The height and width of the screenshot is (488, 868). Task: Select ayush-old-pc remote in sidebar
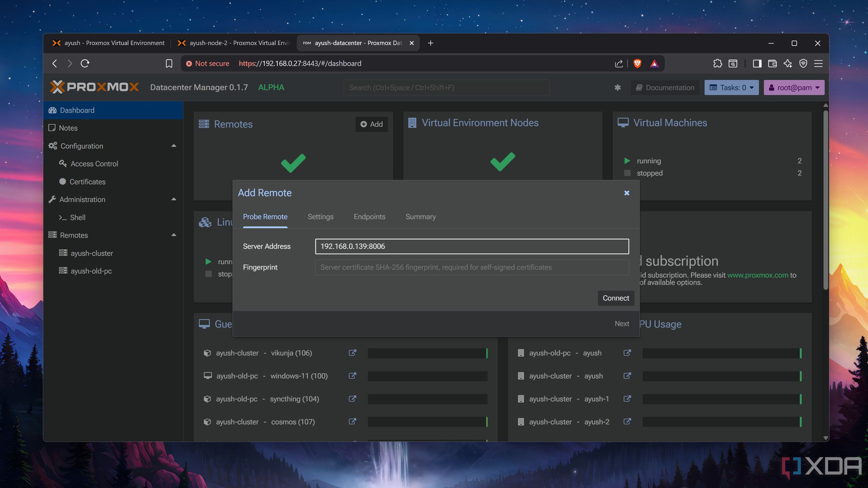tap(113, 271)
